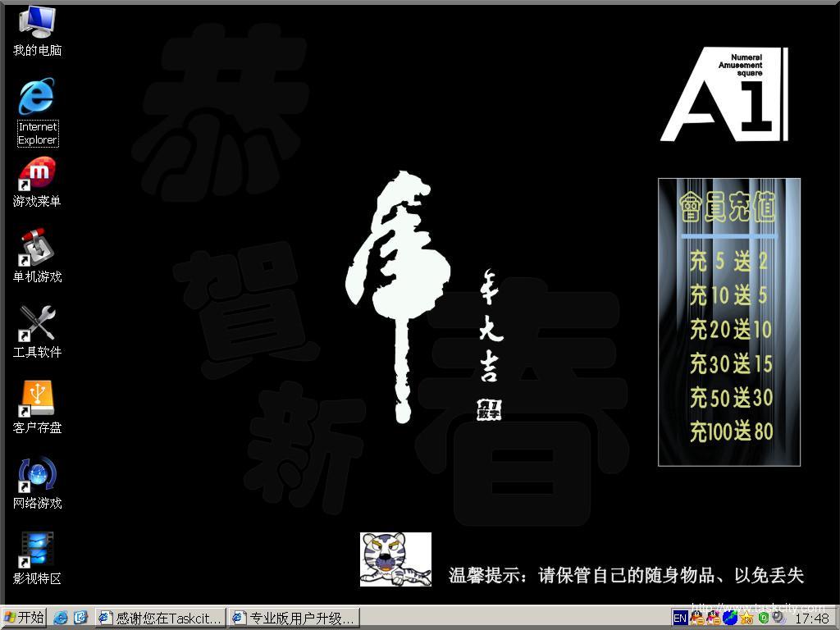840x630 pixels.
Task: Open the 游戏菜单 shortcut
Action: click(37, 174)
